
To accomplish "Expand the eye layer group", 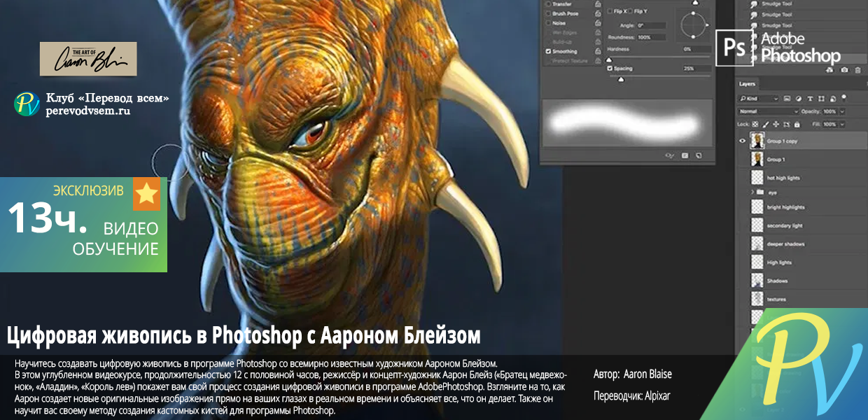I will pos(753,191).
